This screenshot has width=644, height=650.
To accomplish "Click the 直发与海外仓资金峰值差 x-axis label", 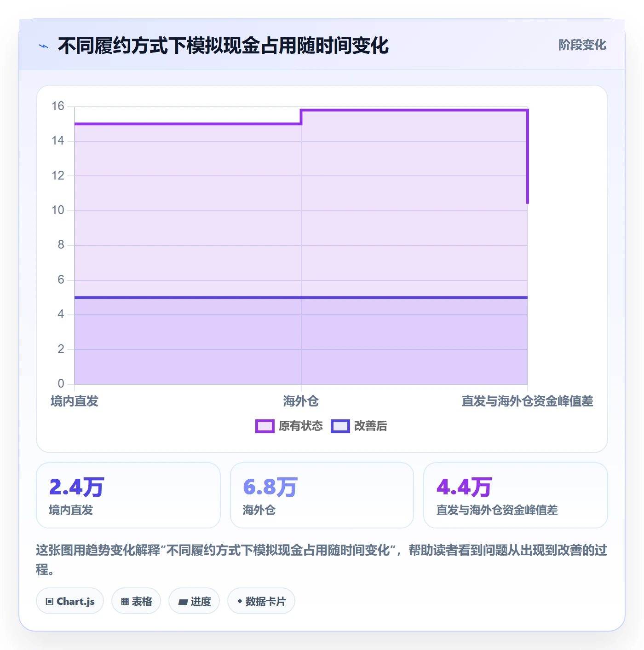I will pos(527,401).
